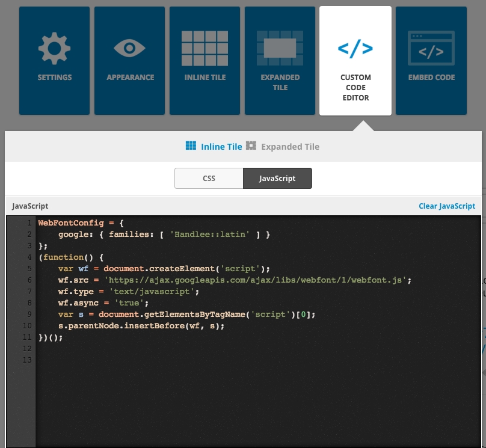Open the Settings gear tile
486x448 pixels.
click(x=54, y=48)
